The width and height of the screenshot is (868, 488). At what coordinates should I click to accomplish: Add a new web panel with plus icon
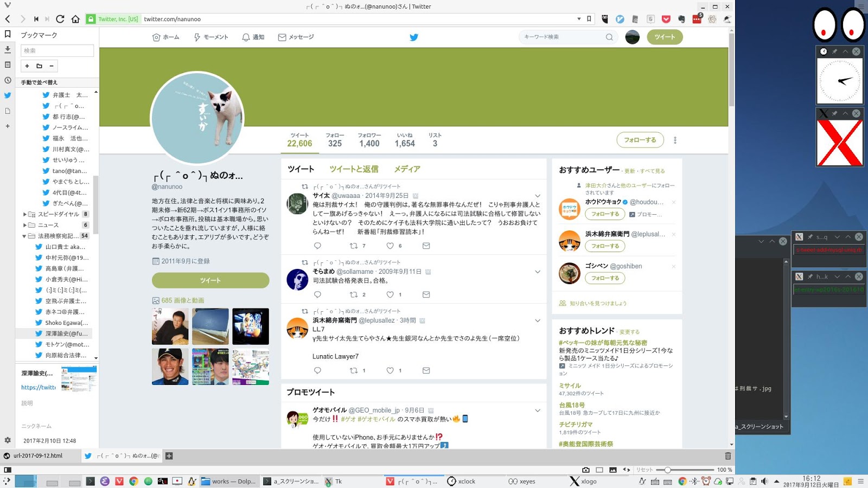click(x=8, y=126)
